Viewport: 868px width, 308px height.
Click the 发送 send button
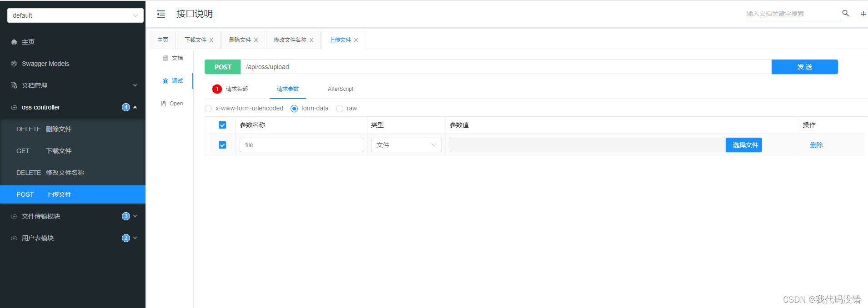[x=805, y=67]
